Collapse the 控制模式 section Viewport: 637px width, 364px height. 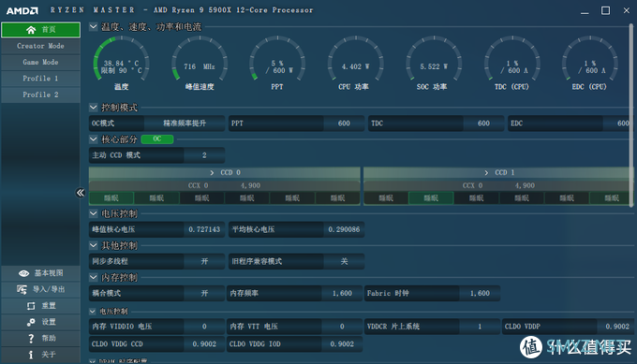94,107
